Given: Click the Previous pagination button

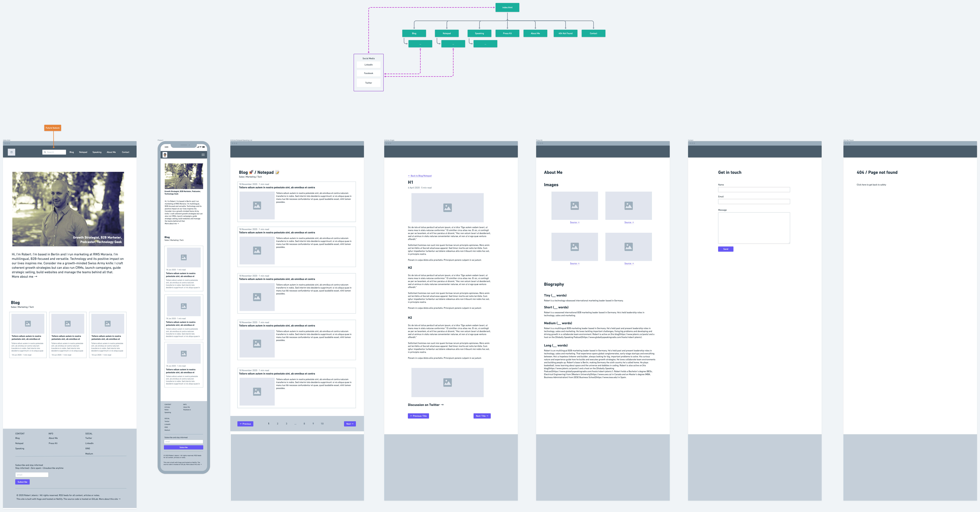Looking at the screenshot, I should click(245, 424).
